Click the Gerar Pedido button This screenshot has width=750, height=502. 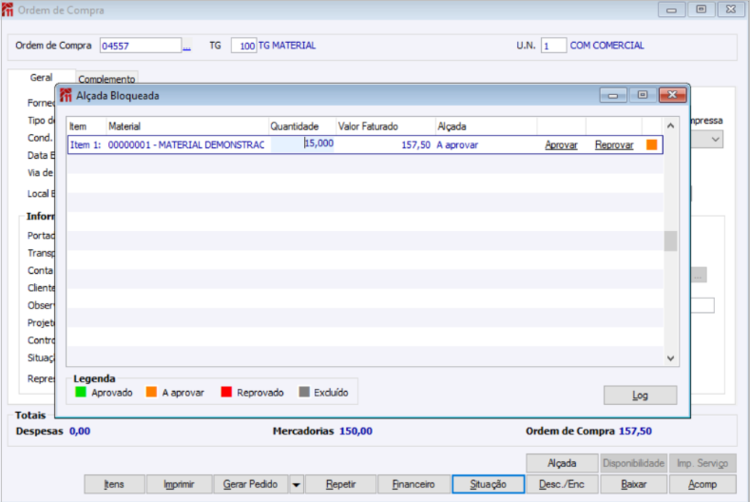[x=250, y=484]
